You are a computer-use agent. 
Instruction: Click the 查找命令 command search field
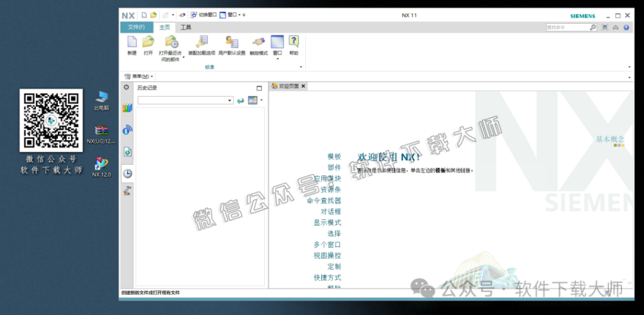(x=568, y=28)
